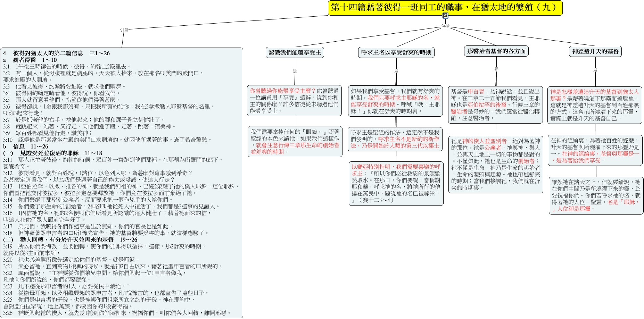Click heading 4 彼得對猶太人的第二篇信息 三1~26
This screenshot has height=319, width=644.
(57, 53)
